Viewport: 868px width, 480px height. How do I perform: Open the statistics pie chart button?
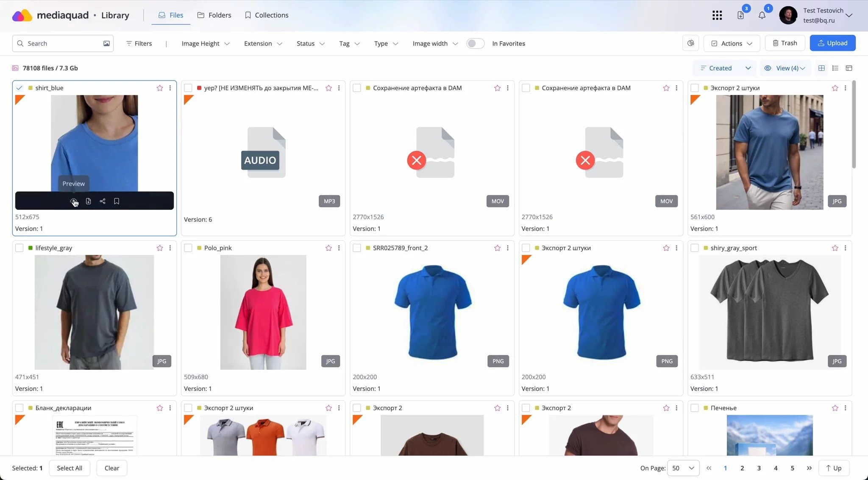690,43
